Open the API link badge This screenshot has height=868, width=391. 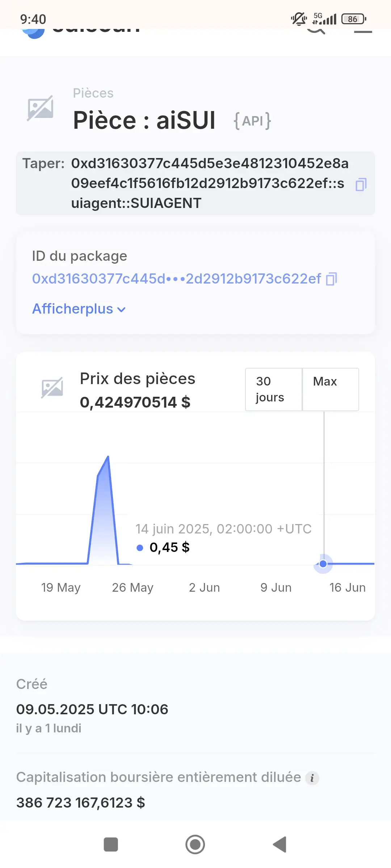(252, 121)
